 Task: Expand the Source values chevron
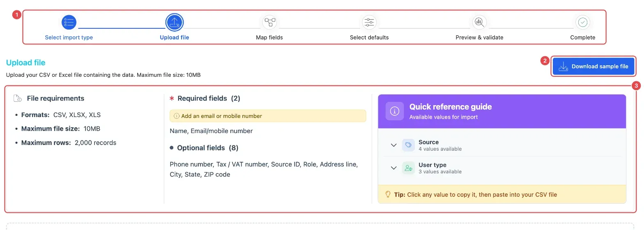pos(393,145)
